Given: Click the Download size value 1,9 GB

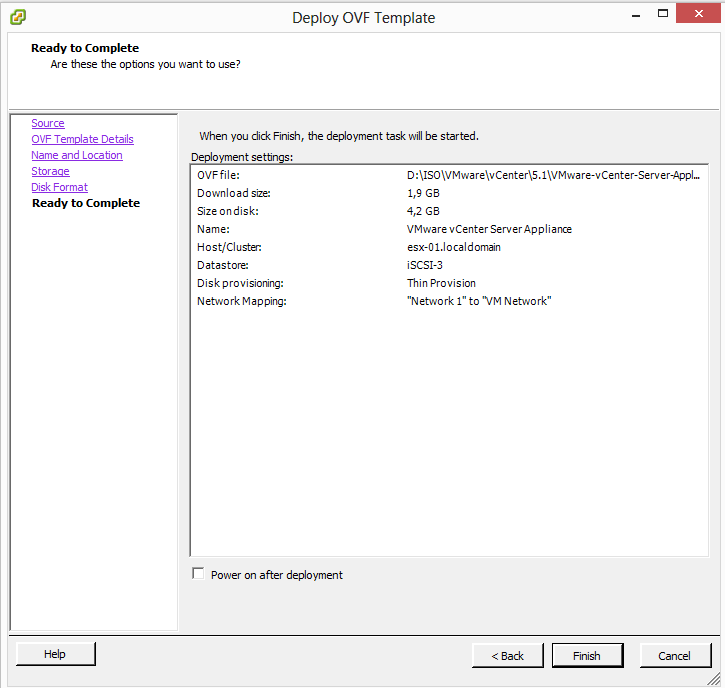Looking at the screenshot, I should [x=423, y=193].
